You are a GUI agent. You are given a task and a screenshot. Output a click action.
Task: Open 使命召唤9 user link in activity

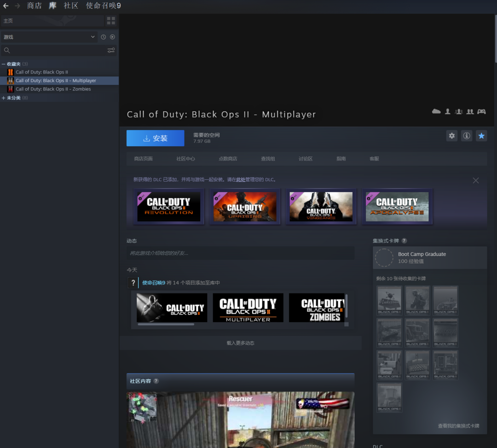pyautogui.click(x=154, y=282)
